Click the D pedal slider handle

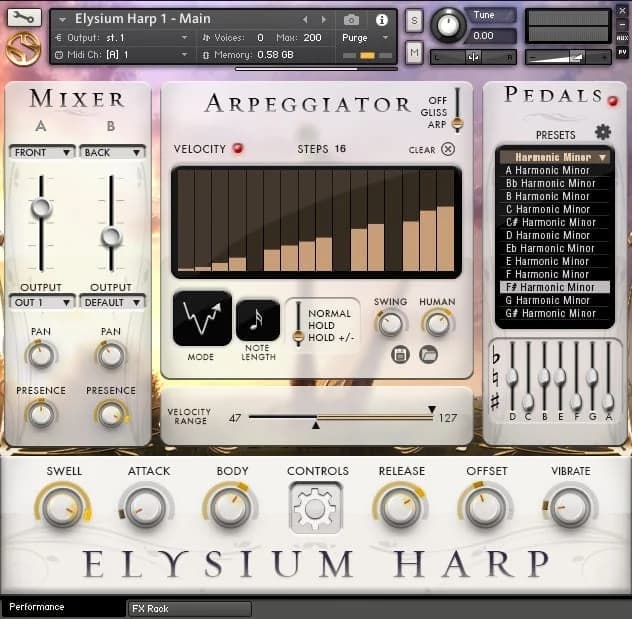pos(512,376)
